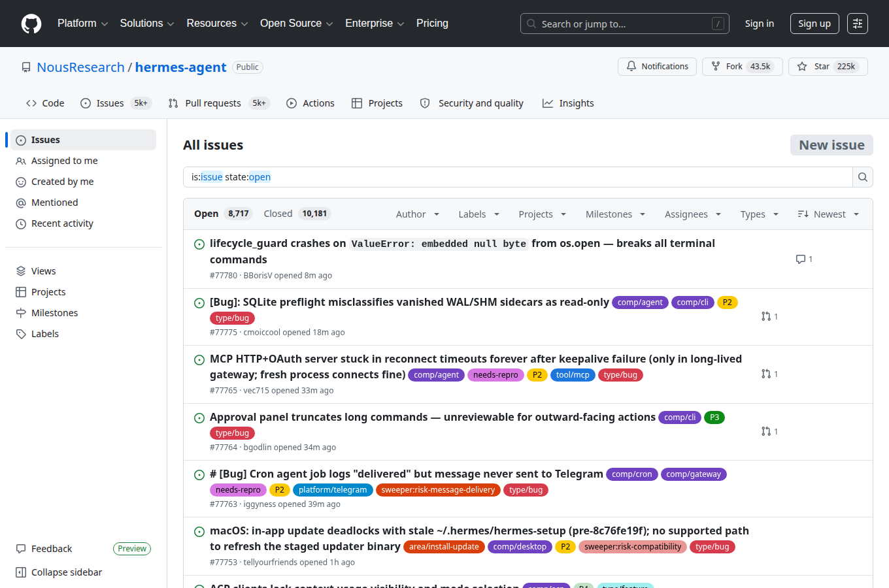Click the Mentioned @ icon in sidebar

point(21,203)
